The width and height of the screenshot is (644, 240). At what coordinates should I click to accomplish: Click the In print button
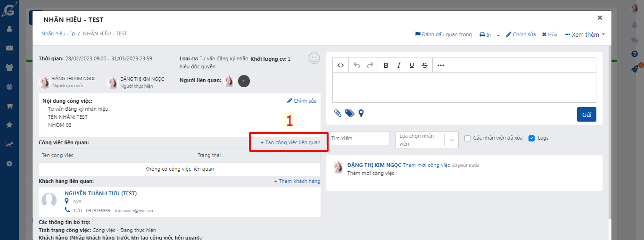pos(485,34)
